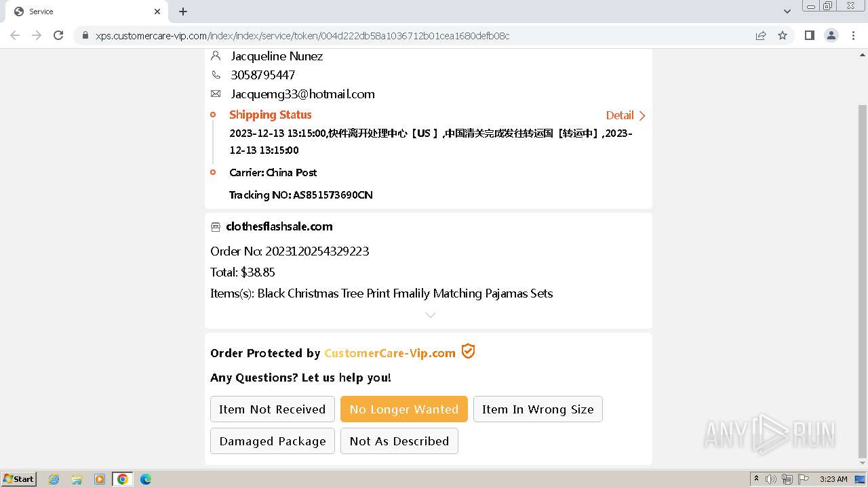868x488 pixels.
Task: Click the order protection shield icon
Action: (x=468, y=351)
